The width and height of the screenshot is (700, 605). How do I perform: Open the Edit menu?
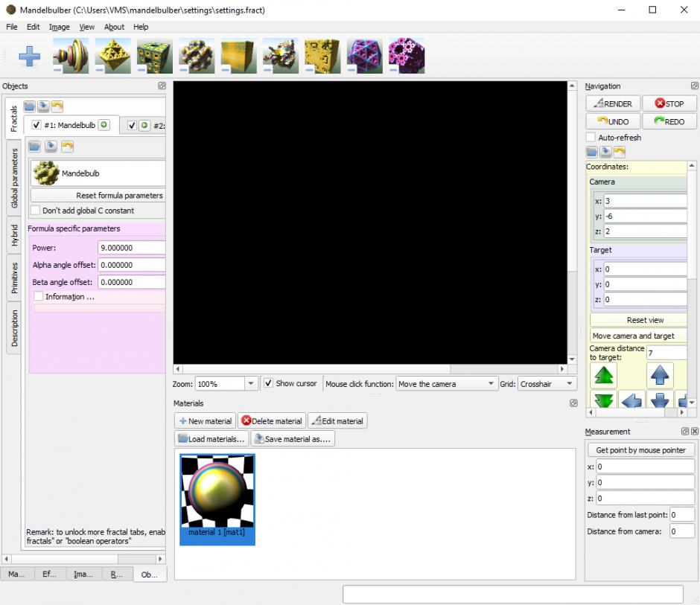point(33,27)
